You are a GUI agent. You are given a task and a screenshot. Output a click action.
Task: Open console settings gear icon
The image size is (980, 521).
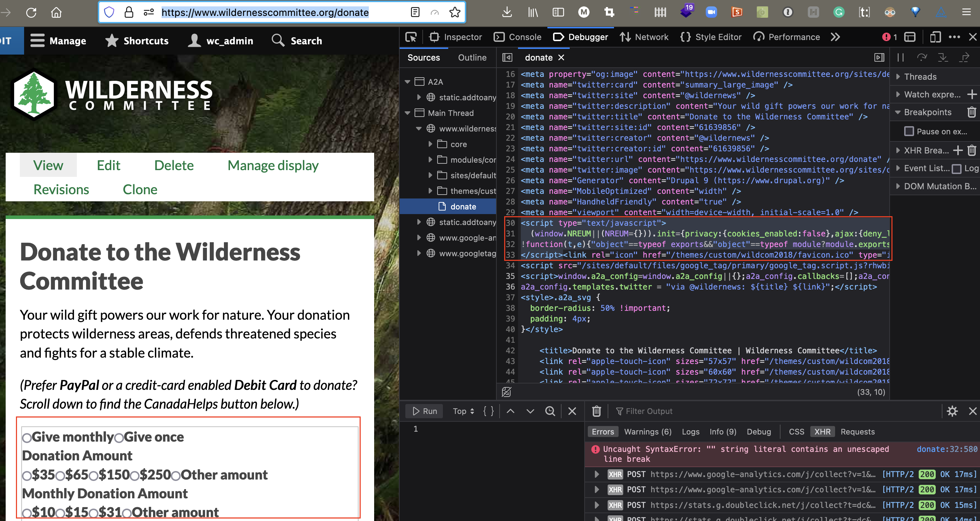(952, 411)
